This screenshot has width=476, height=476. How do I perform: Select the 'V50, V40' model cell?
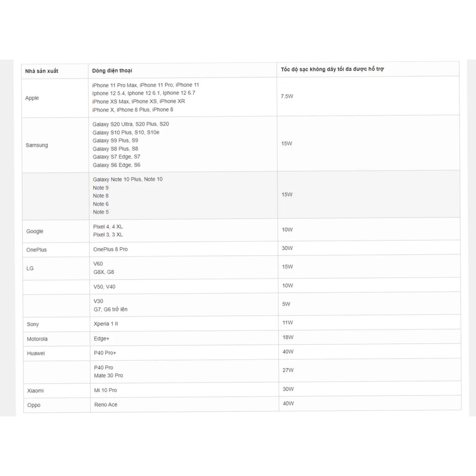184,286
